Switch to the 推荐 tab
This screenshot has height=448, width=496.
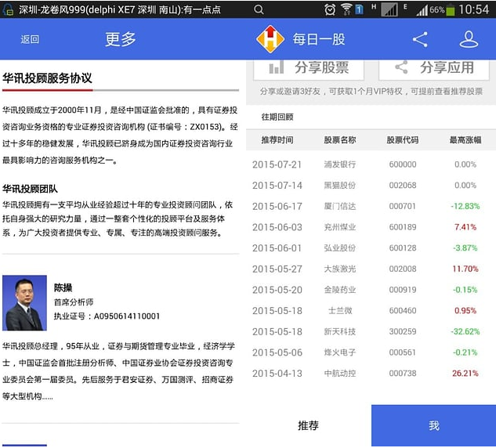point(309,425)
